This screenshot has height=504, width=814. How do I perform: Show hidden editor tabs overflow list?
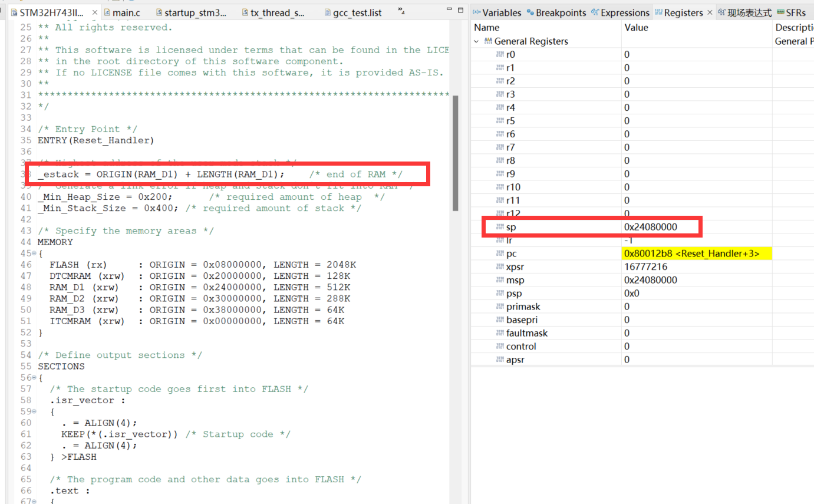pyautogui.click(x=402, y=11)
